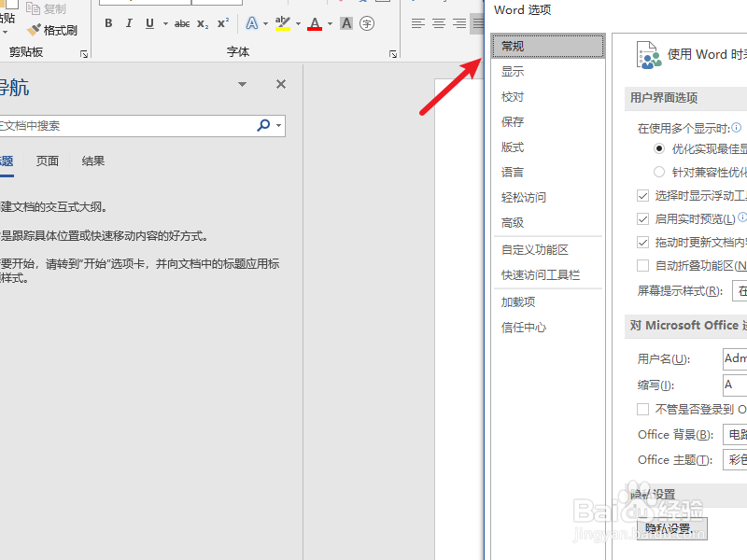Open navigation pane task options arrow
This screenshot has width=747, height=560.
pos(242,84)
